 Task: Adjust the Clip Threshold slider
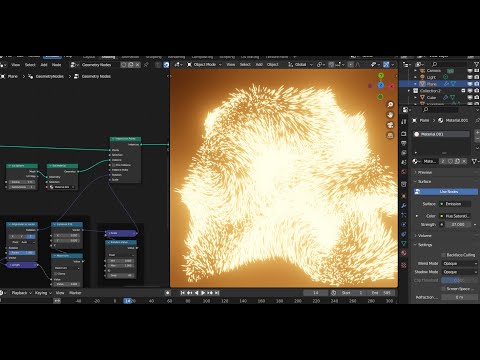tap(460, 280)
